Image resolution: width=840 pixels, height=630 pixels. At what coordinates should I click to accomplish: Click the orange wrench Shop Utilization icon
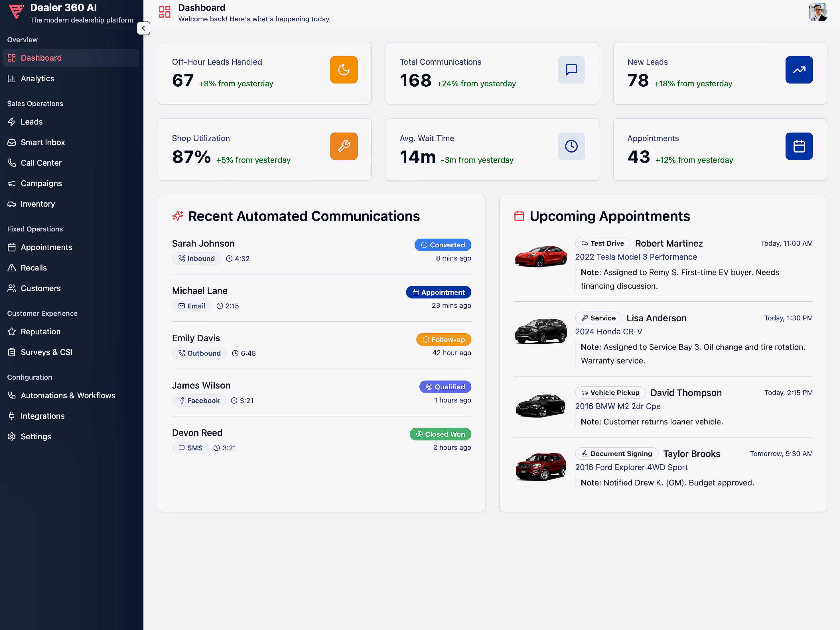[343, 146]
